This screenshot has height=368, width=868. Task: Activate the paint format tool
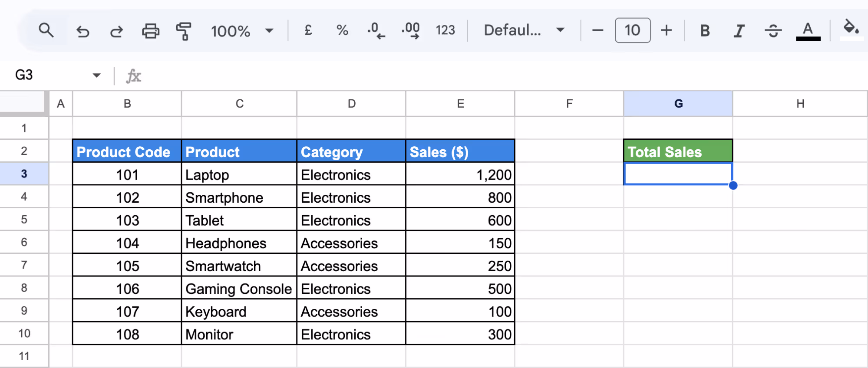tap(184, 31)
